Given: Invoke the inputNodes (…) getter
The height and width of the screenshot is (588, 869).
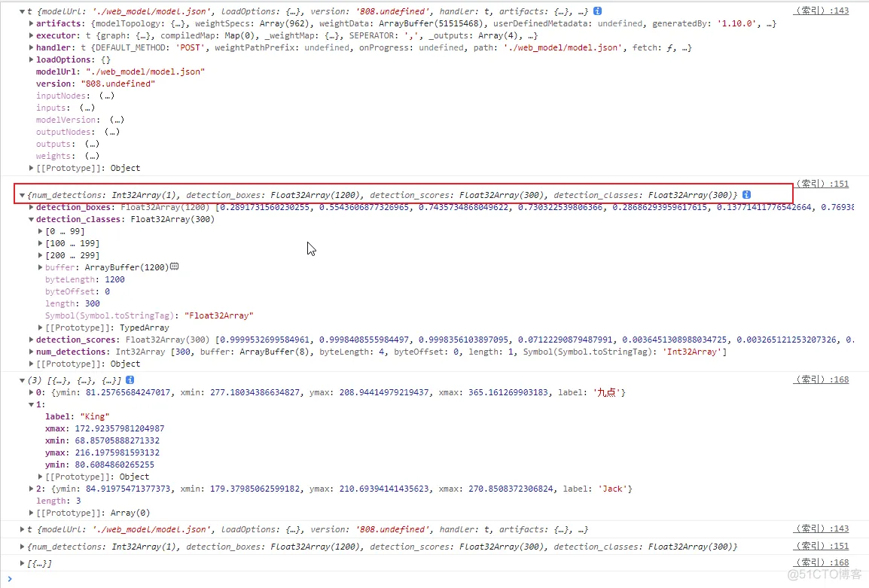Looking at the screenshot, I should 107,96.
